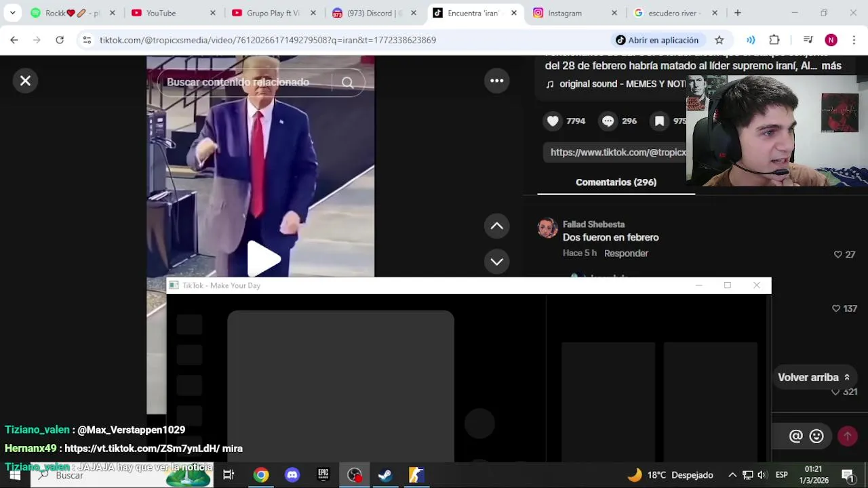868x488 pixels.
Task: Click the blue sound-wave extension icon
Action: click(751, 40)
